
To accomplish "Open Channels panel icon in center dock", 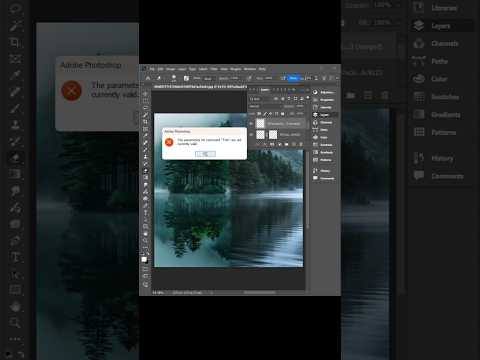I will [x=315, y=122].
